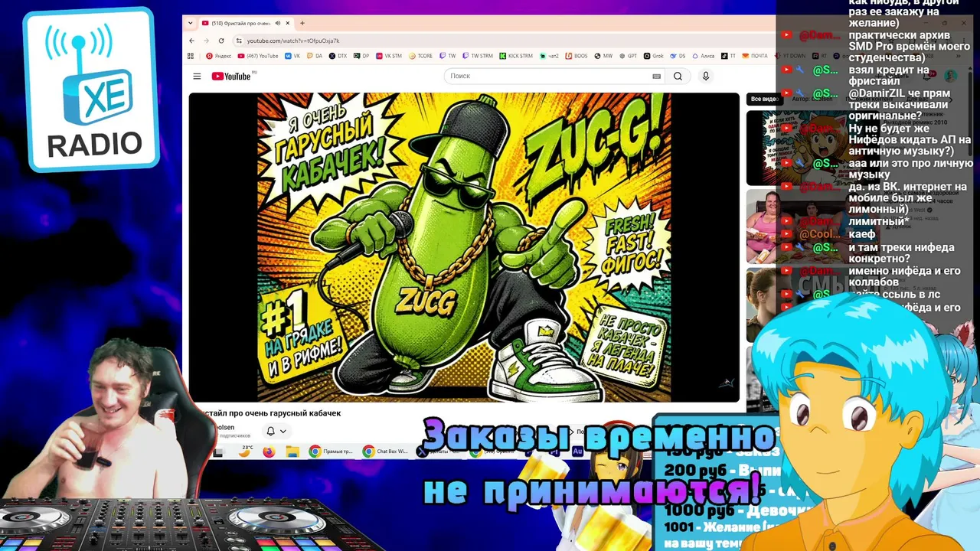Open the TW Twitch bookmark
980x551 pixels.
point(448,56)
